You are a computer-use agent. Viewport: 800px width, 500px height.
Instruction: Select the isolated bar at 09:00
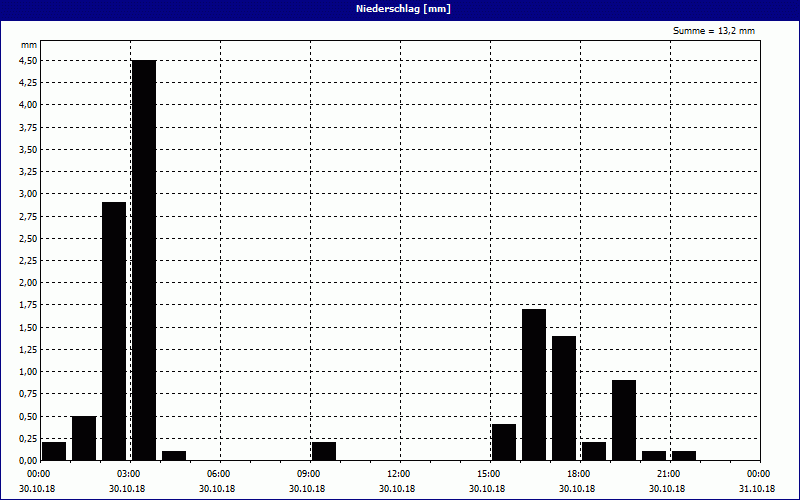click(324, 451)
